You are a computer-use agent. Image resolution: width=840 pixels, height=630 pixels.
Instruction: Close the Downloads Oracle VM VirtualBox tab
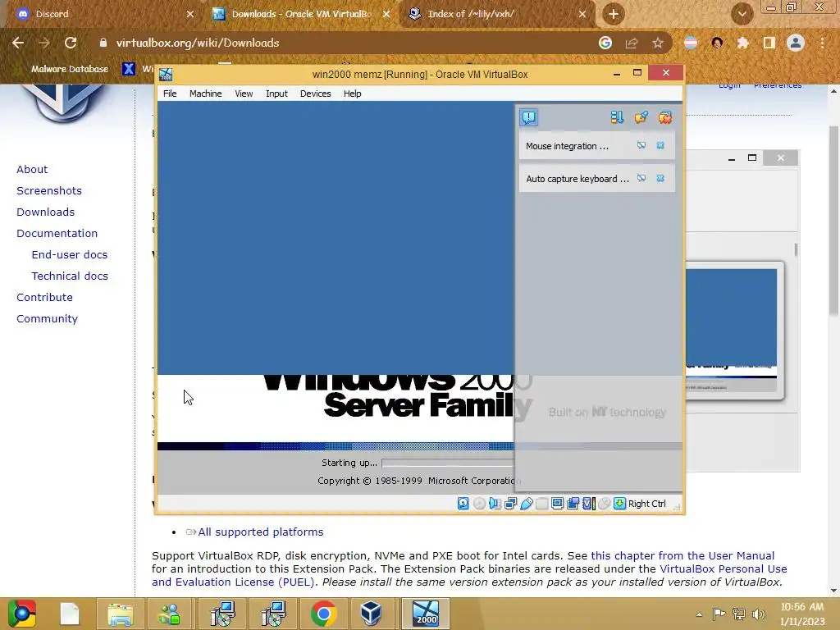click(386, 14)
